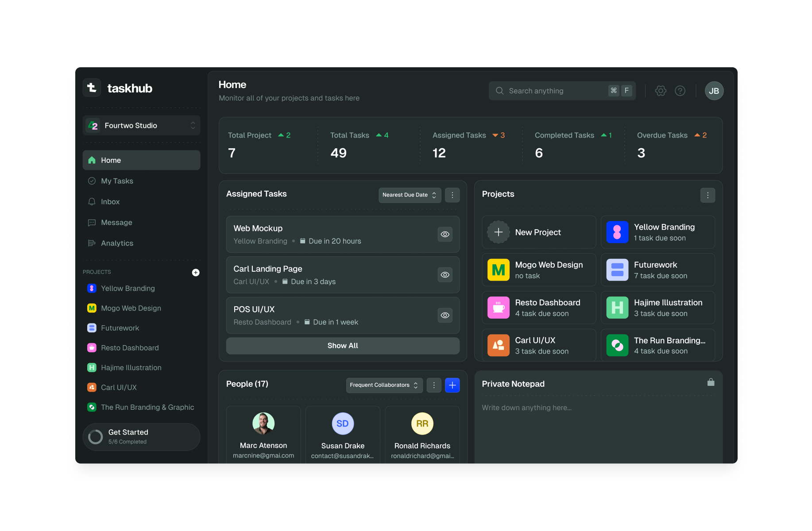Toggle visibility of POS UI/UX task
The image size is (812, 531).
click(x=445, y=315)
